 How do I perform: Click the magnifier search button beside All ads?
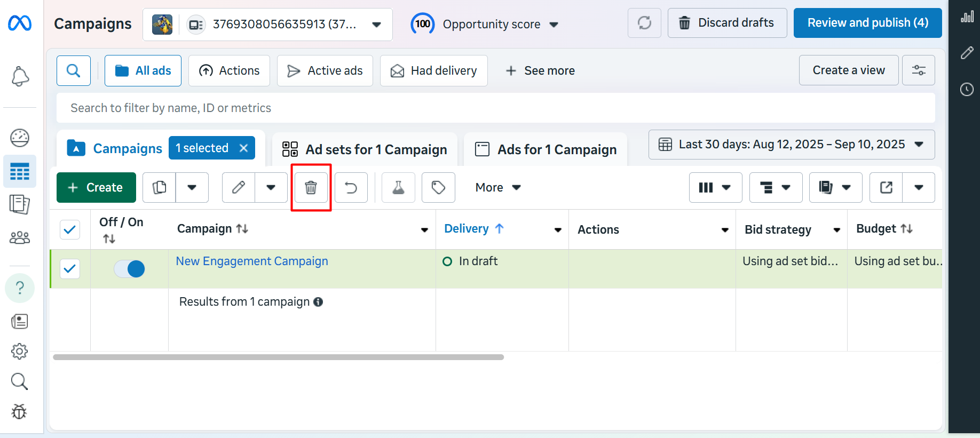click(x=74, y=70)
